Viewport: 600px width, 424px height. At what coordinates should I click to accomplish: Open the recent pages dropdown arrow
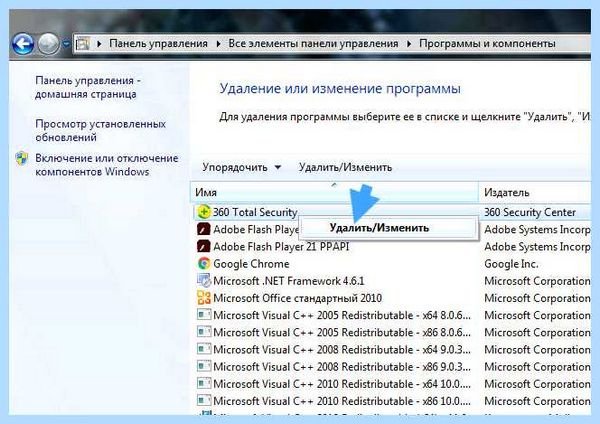point(66,44)
